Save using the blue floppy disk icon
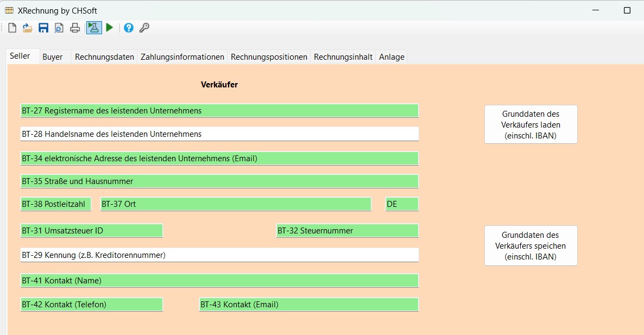The height and width of the screenshot is (335, 644). click(x=43, y=28)
